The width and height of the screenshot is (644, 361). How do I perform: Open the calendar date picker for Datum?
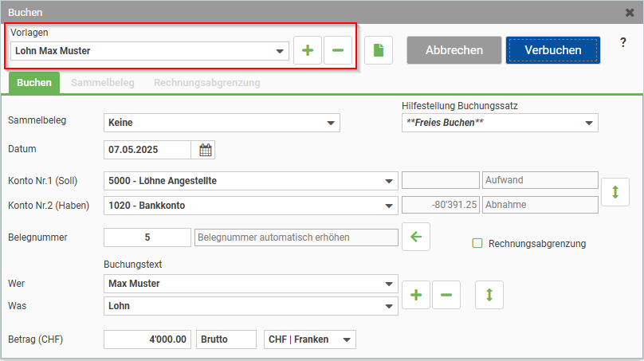[x=205, y=150]
